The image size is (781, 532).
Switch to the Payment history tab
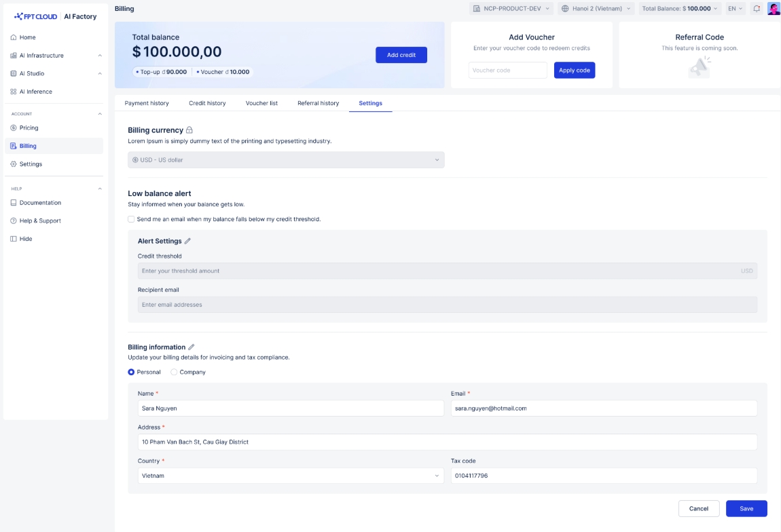147,103
